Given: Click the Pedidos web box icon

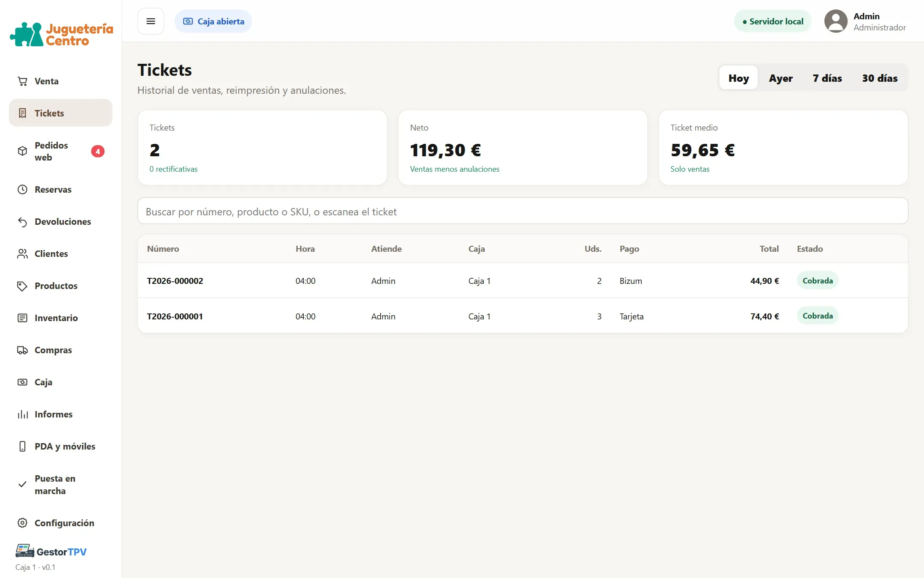Looking at the screenshot, I should tap(22, 151).
